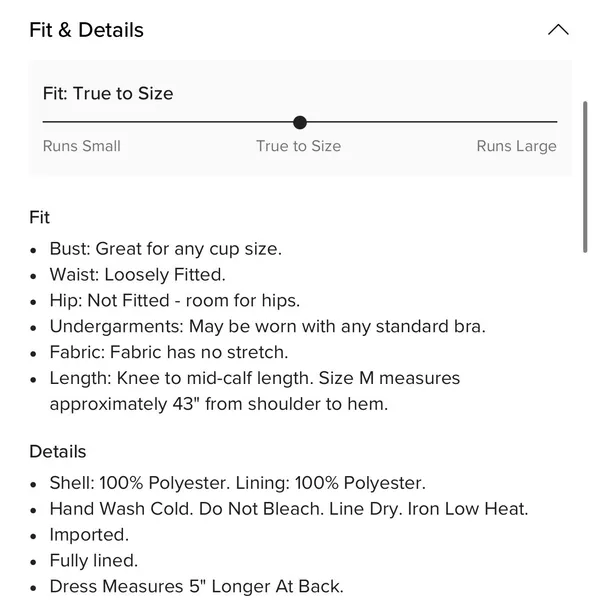Click the Fit: True to Size title
This screenshot has height=600, width=600.
point(108,93)
